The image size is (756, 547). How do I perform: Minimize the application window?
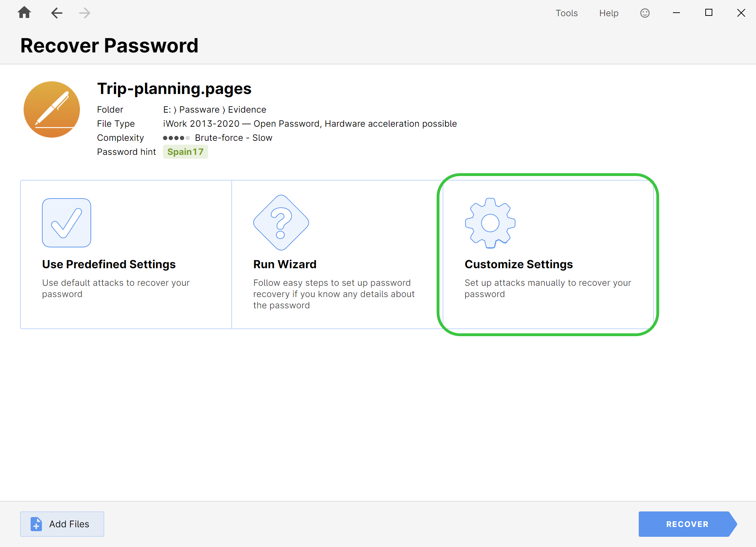tap(676, 13)
